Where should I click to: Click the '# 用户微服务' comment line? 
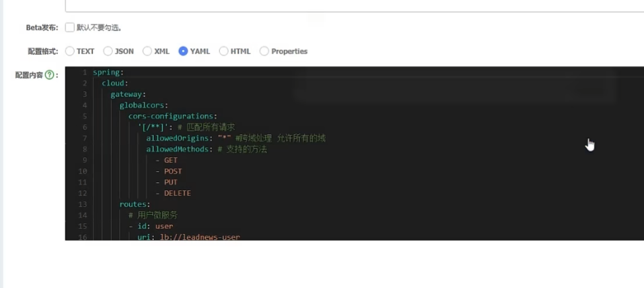pos(153,215)
